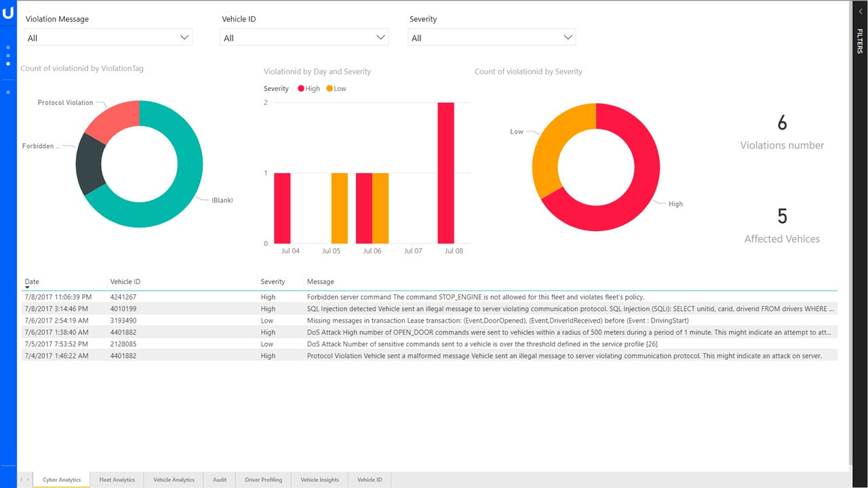Click the 7/4/2017 1:46:22 AM date cell
The width and height of the screenshot is (868, 488).
click(x=56, y=356)
